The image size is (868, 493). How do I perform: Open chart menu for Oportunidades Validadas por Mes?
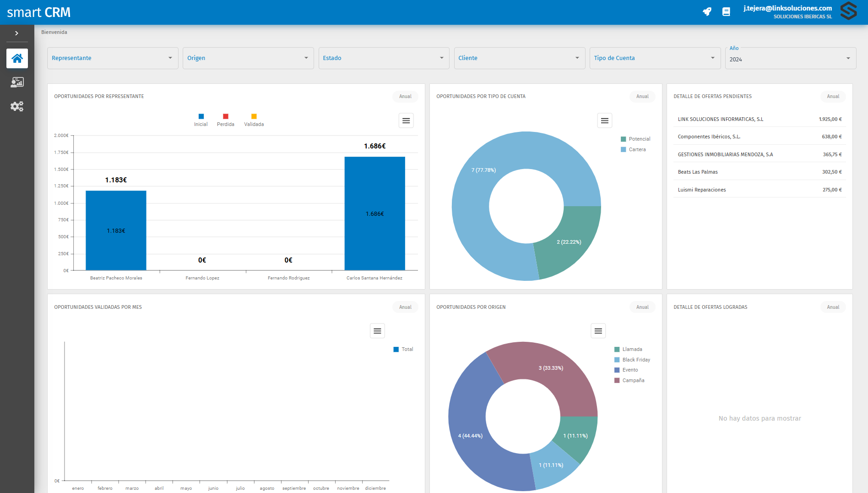click(x=377, y=331)
